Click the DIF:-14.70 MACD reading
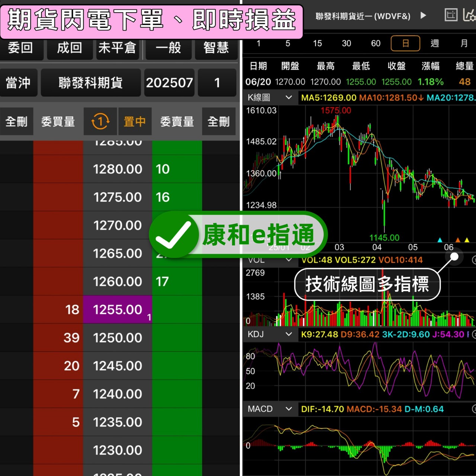The image size is (476, 476). click(x=322, y=409)
